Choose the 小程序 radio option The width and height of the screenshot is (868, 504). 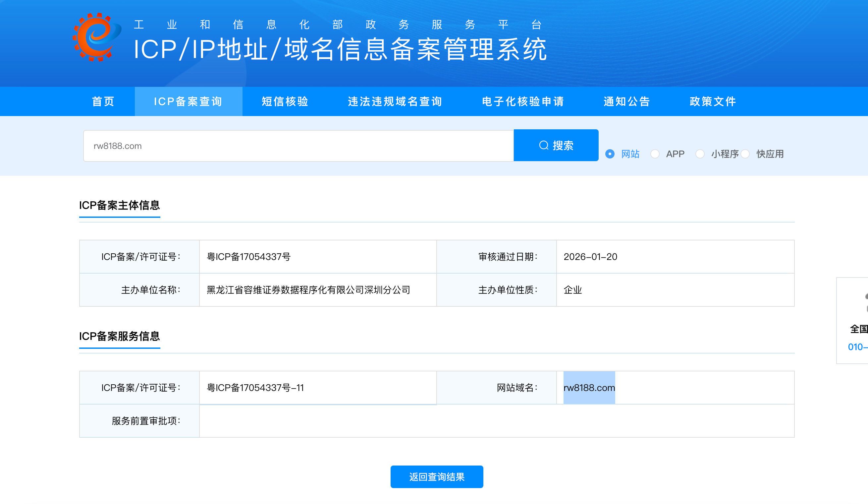point(700,154)
